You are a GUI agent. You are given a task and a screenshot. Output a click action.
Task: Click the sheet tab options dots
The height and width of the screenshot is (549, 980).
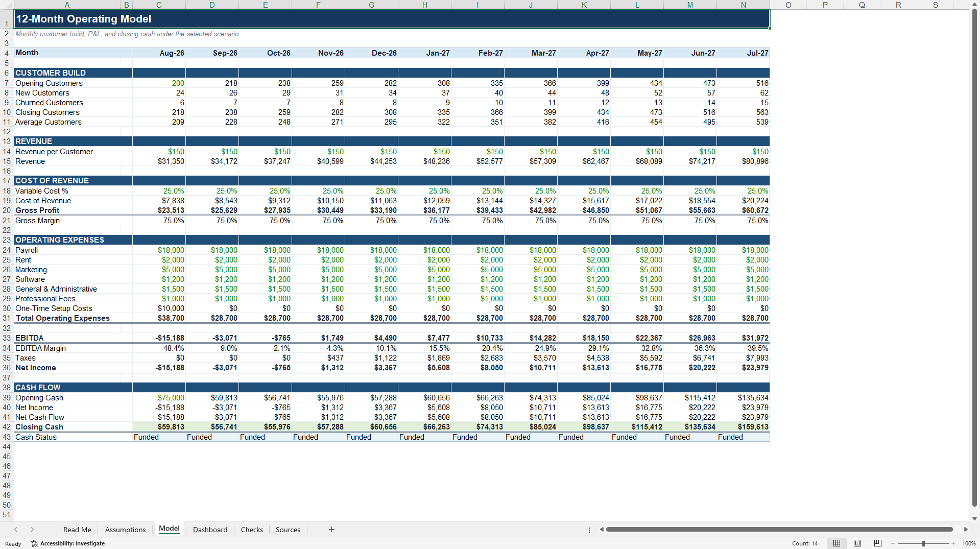(x=589, y=530)
